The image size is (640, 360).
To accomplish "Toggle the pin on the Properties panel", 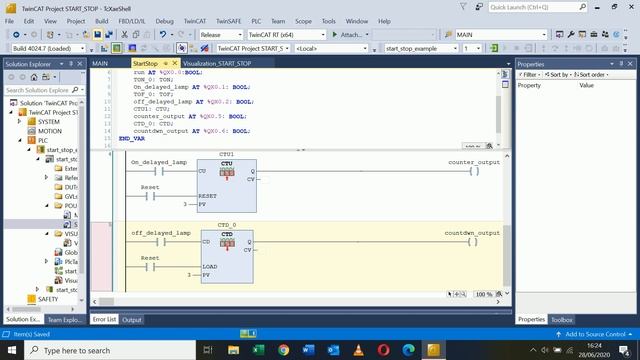I will (x=621, y=64).
